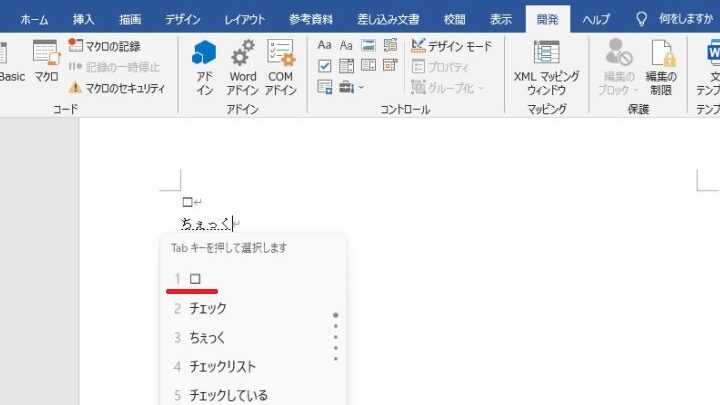The height and width of the screenshot is (405, 720).
Task: Open the マクロ (Macros) button
Action: pyautogui.click(x=46, y=61)
